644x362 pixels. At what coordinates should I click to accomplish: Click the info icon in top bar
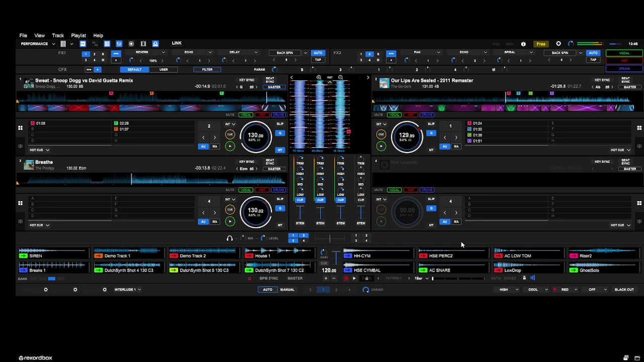coord(523,44)
